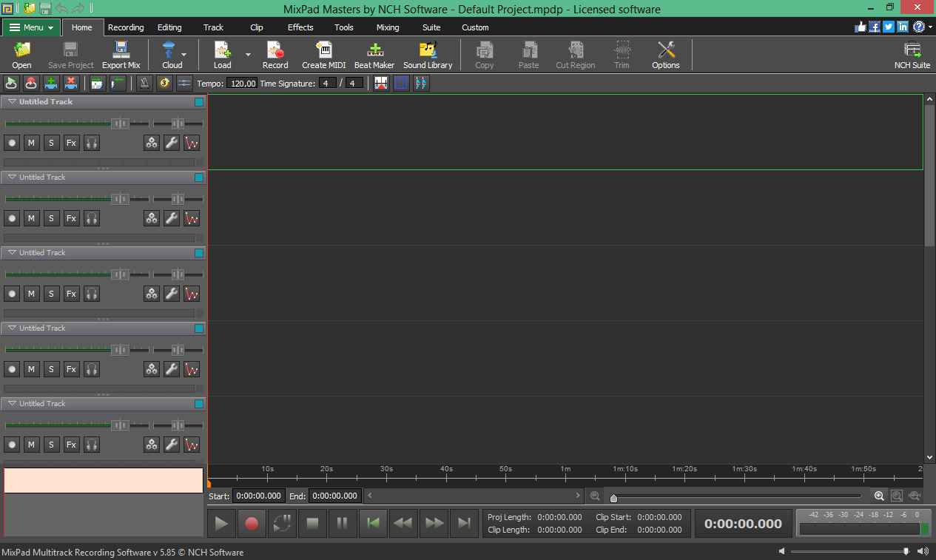Viewport: 936px width, 560px height.
Task: Select the Create MIDI tool
Action: [323, 55]
